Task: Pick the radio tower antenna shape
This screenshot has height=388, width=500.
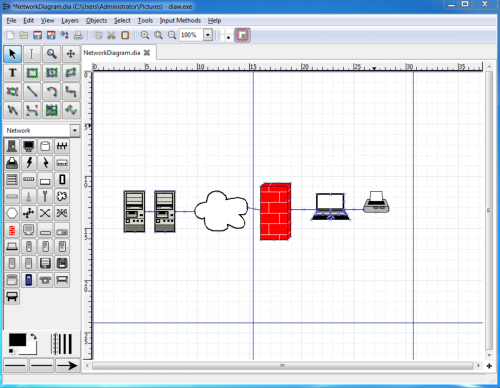Action: coord(29,196)
